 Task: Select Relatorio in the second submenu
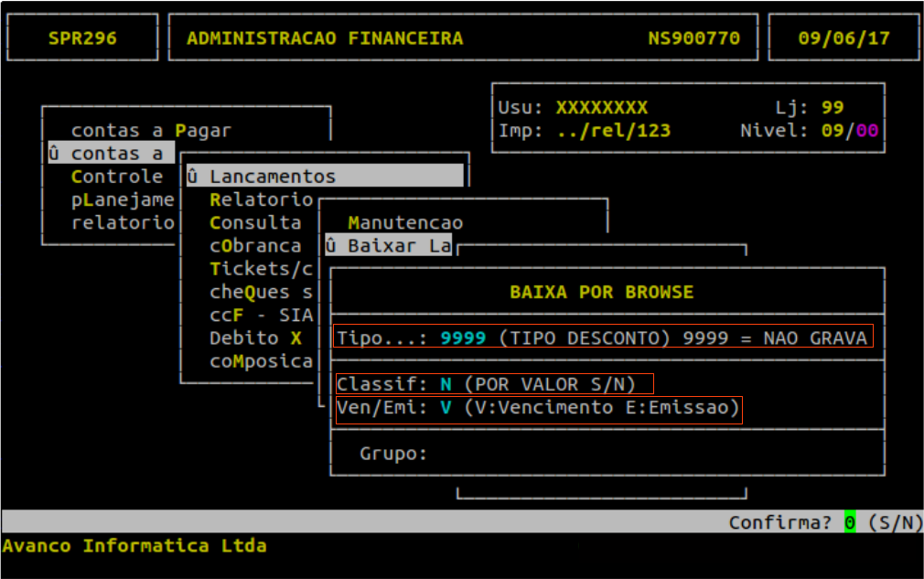(x=261, y=199)
